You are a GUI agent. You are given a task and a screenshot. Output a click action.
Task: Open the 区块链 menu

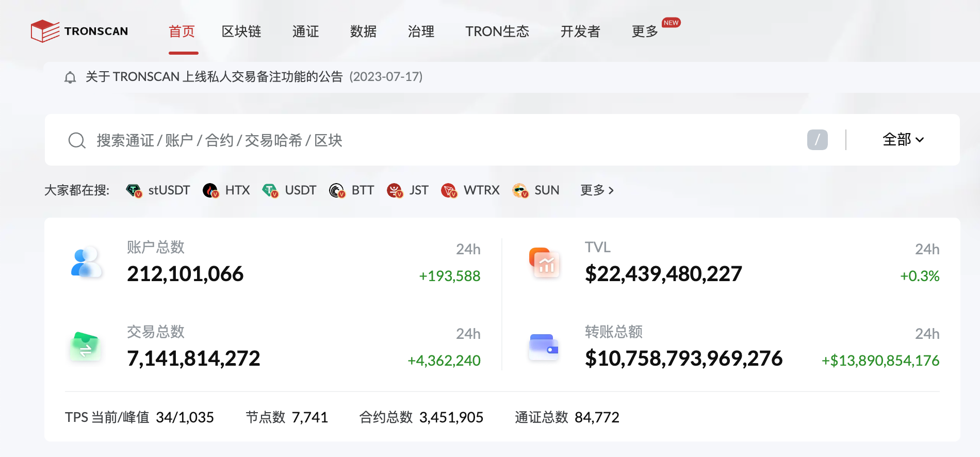(241, 31)
